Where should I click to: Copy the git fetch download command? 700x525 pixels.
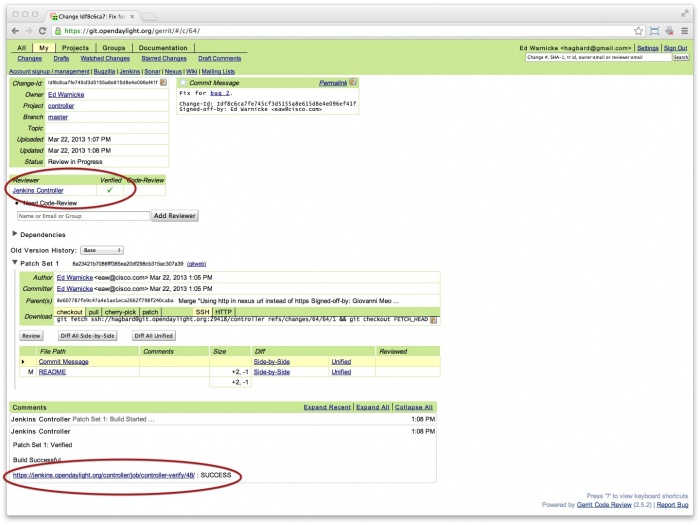[x=433, y=320]
